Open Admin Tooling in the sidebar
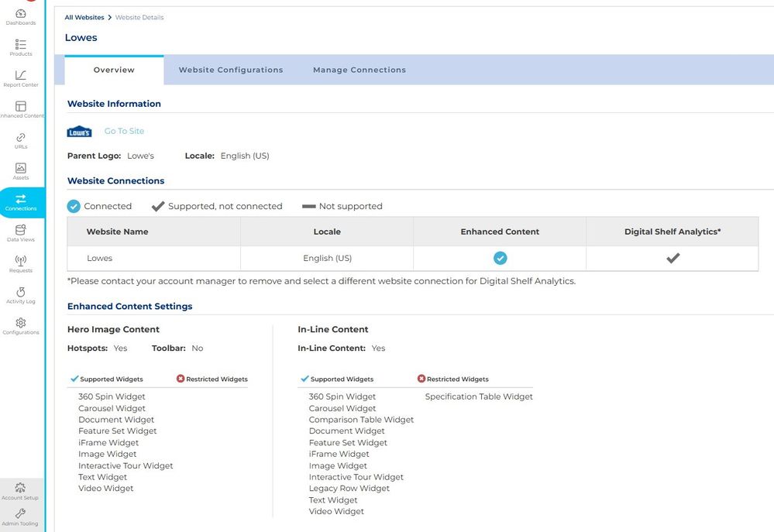The image size is (774, 532). pyautogui.click(x=20, y=517)
